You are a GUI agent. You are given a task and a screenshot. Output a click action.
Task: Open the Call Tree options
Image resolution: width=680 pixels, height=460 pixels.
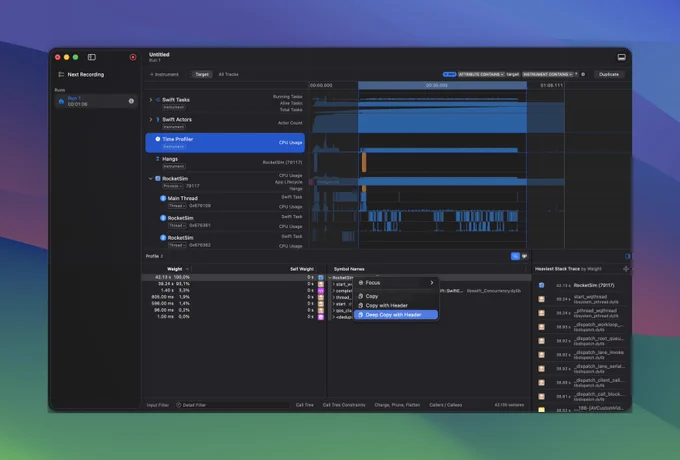[304, 405]
